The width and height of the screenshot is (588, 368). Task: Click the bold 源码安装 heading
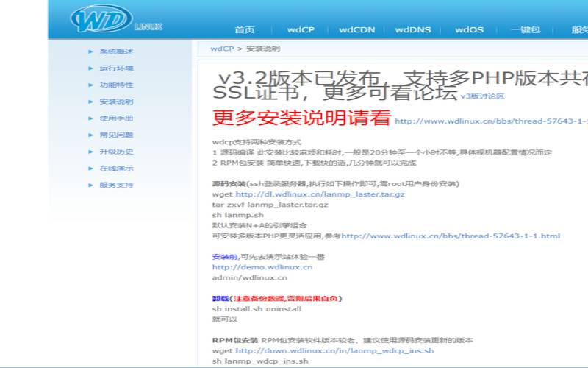[229, 183]
